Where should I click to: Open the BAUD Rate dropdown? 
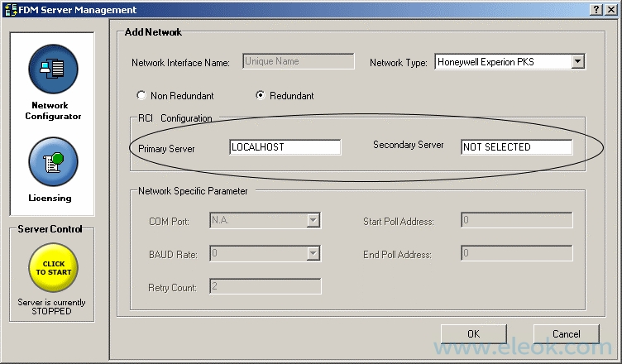(x=313, y=254)
